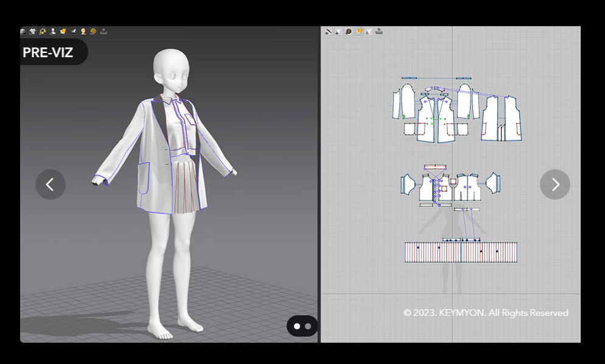The width and height of the screenshot is (605, 364).
Task: Click the dark round info icon in 2D toolbar
Action: point(349,31)
